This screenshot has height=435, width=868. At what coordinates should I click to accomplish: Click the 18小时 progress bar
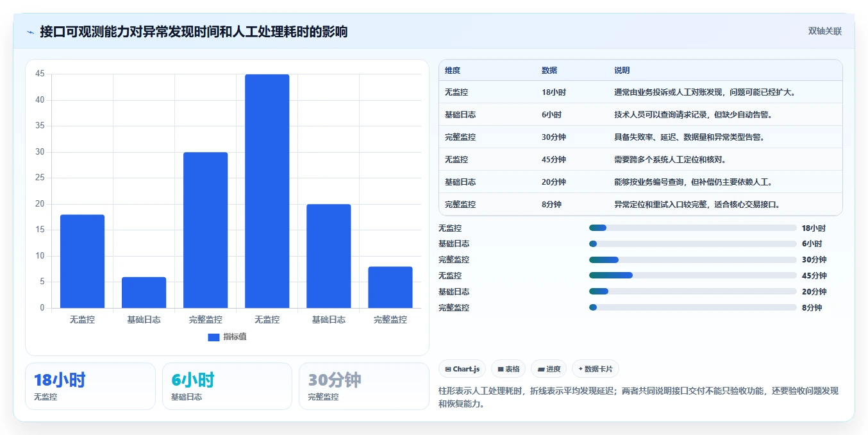(692, 228)
